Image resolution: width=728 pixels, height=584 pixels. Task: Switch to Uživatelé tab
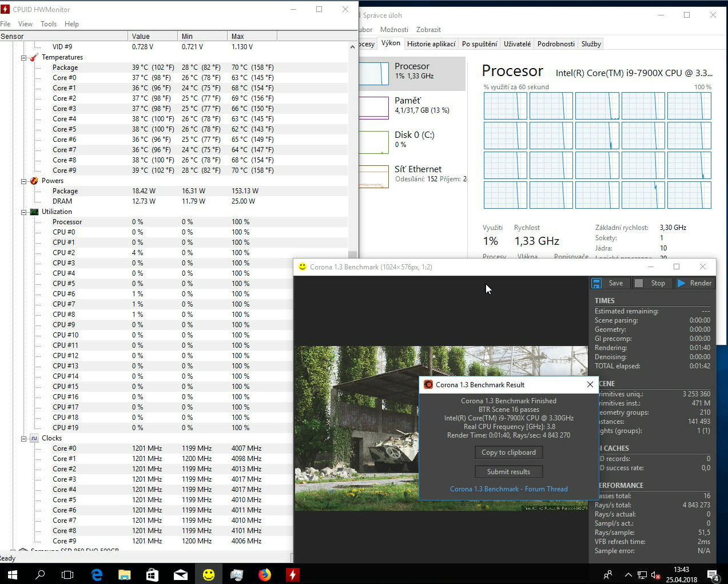pyautogui.click(x=517, y=44)
